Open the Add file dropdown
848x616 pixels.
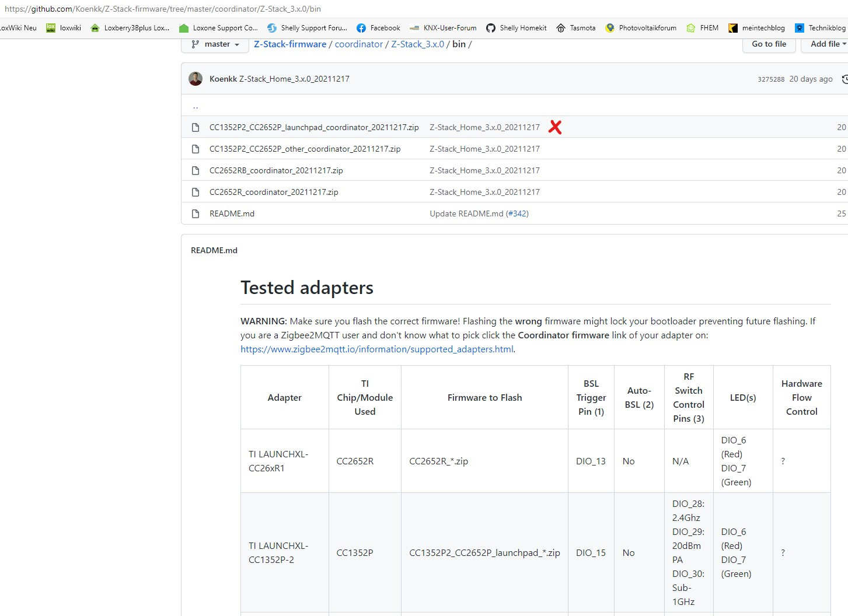(826, 44)
